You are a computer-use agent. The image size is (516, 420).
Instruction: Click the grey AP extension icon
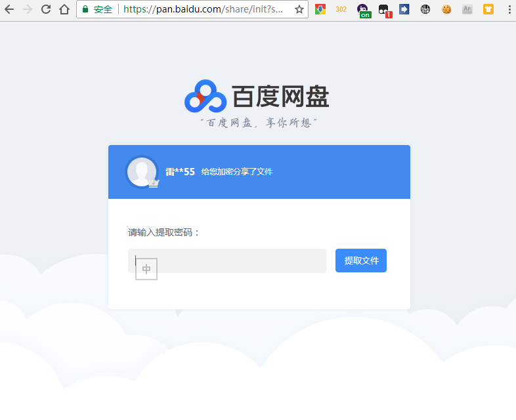[467, 9]
